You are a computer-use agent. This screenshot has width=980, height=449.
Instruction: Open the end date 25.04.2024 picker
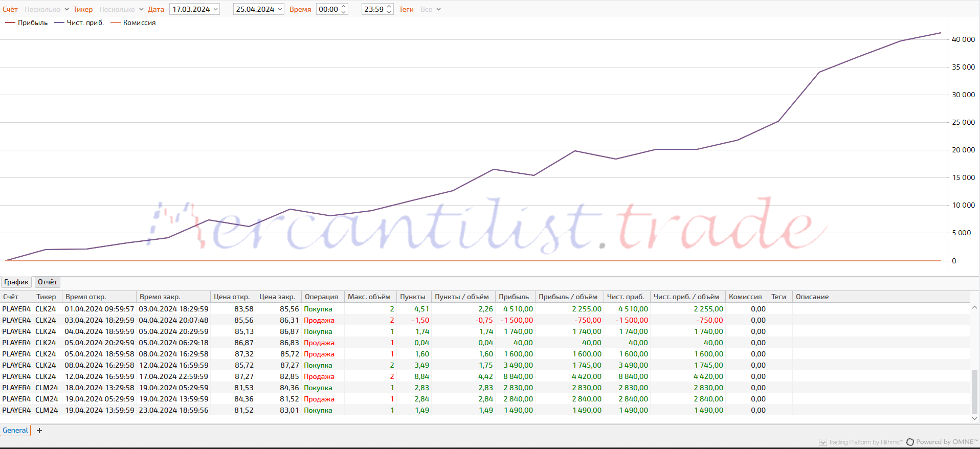tap(258, 10)
